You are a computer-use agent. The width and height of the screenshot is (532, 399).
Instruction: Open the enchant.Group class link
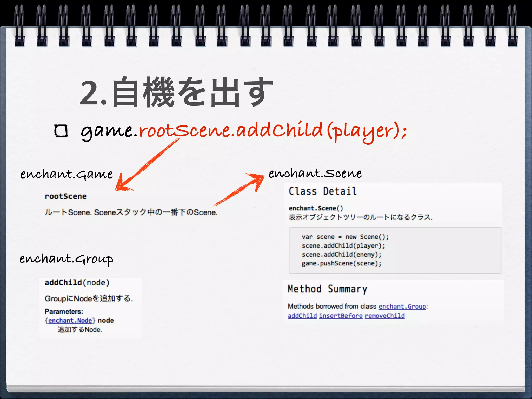402,307
